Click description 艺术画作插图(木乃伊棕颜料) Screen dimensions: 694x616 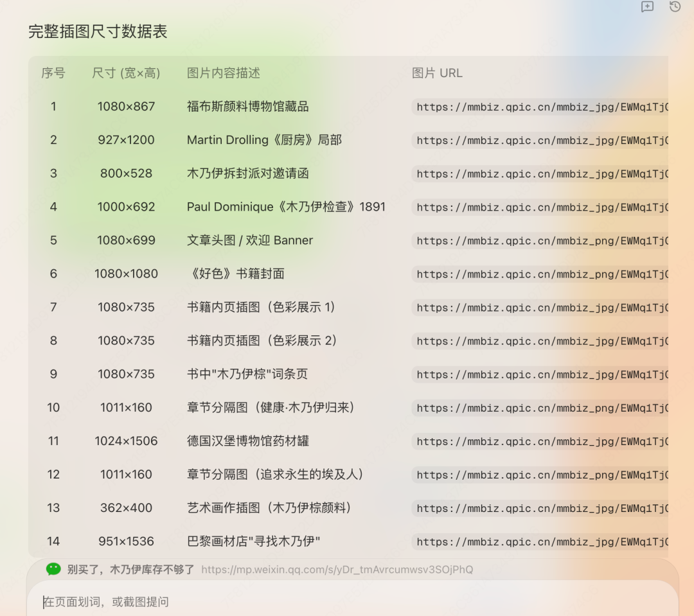[269, 508]
